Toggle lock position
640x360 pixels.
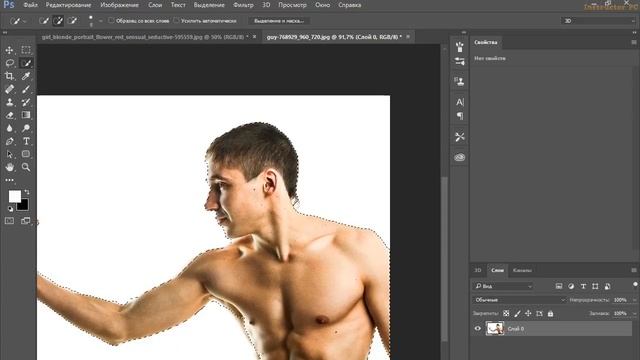[528, 313]
